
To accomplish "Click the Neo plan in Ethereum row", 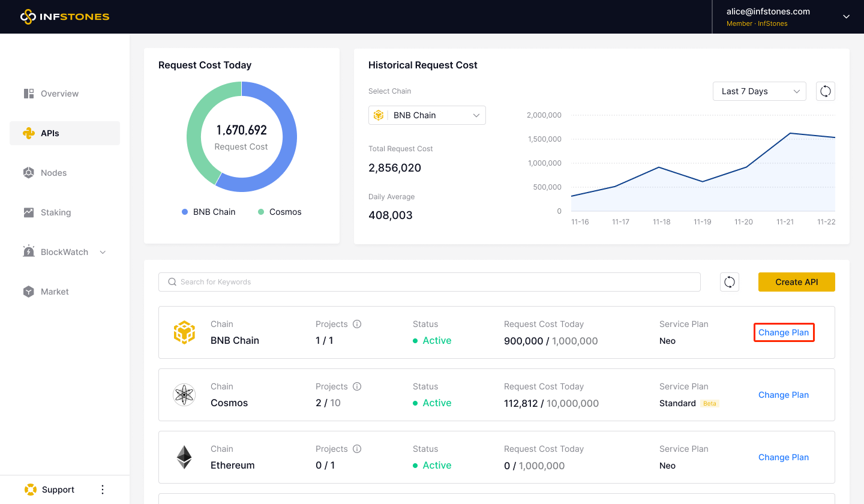I will [667, 466].
